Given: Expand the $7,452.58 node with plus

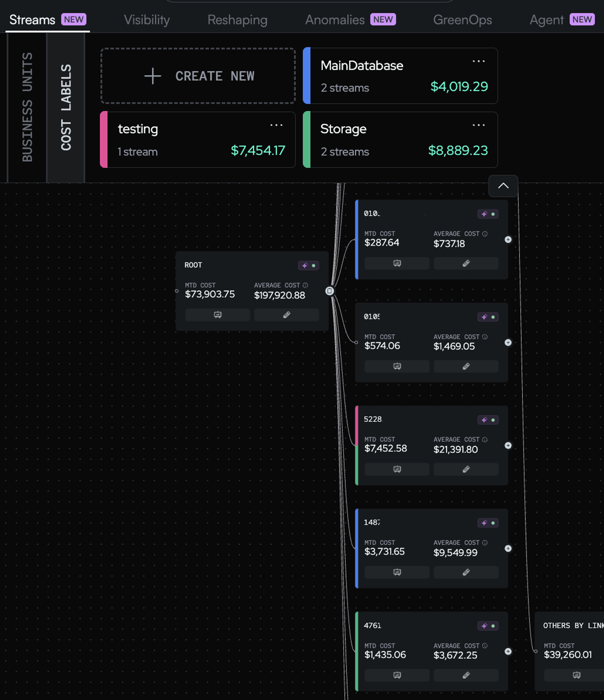Looking at the screenshot, I should (508, 446).
